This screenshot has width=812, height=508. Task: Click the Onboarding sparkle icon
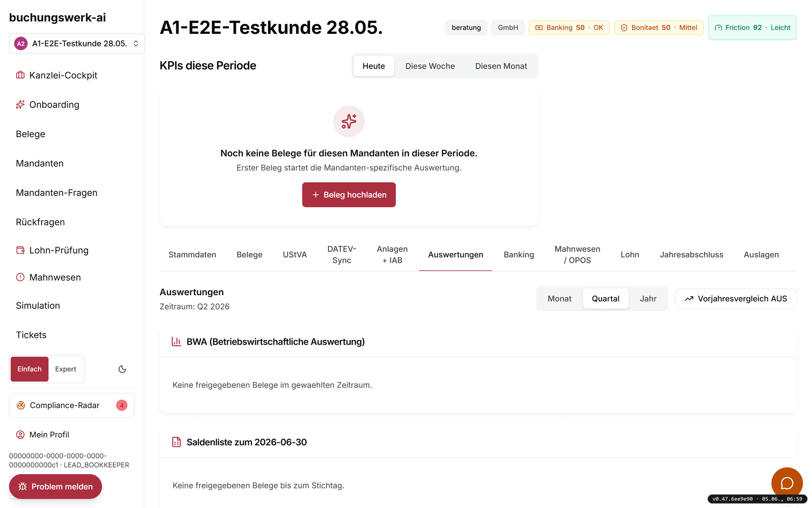click(x=20, y=105)
